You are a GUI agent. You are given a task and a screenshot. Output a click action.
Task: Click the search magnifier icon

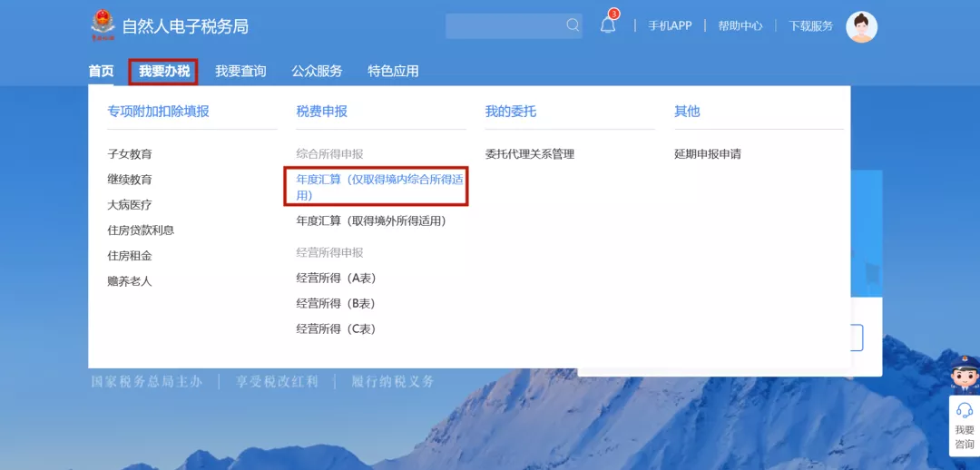(573, 25)
